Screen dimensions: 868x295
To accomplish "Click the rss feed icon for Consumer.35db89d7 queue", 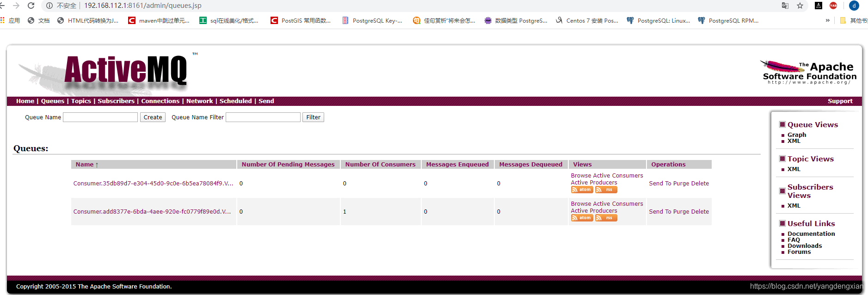I will click(x=606, y=190).
